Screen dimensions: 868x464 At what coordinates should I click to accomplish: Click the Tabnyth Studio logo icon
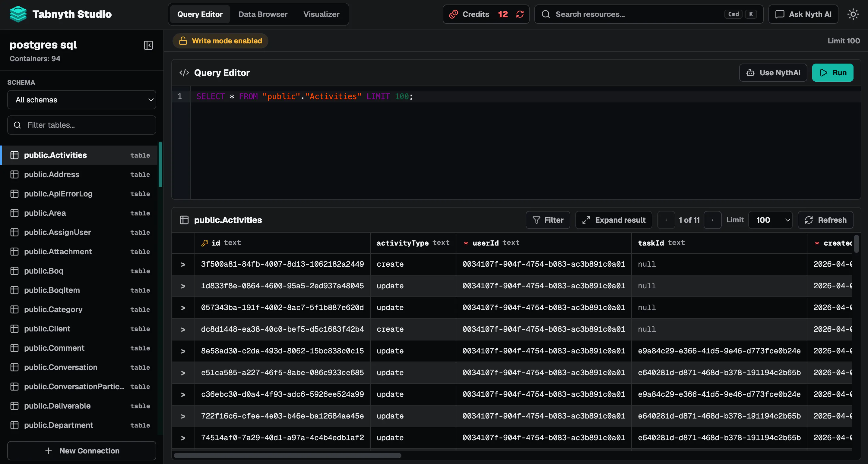point(18,14)
